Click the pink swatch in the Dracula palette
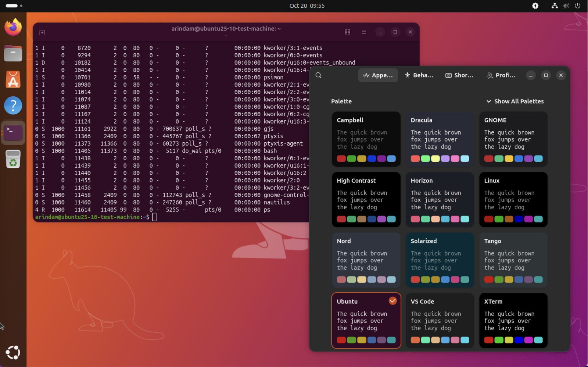 (455, 158)
